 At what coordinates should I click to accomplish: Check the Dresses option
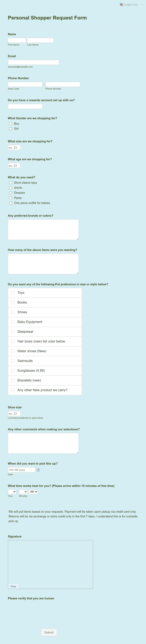(x=11, y=193)
